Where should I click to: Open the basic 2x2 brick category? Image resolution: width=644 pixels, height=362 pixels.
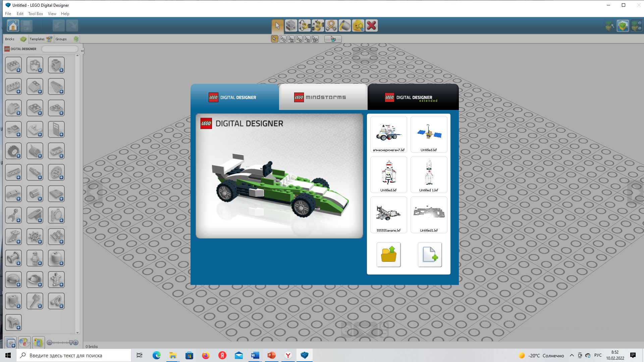(x=13, y=65)
